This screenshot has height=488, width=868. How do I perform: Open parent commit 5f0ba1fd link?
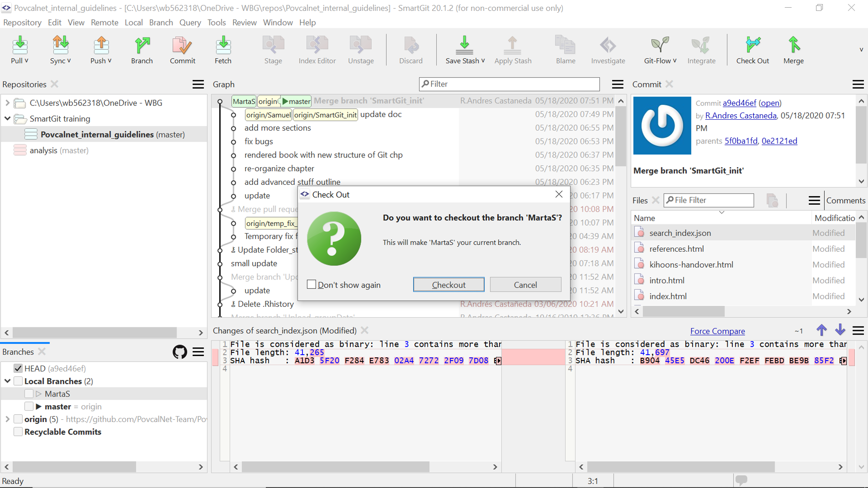pyautogui.click(x=741, y=141)
